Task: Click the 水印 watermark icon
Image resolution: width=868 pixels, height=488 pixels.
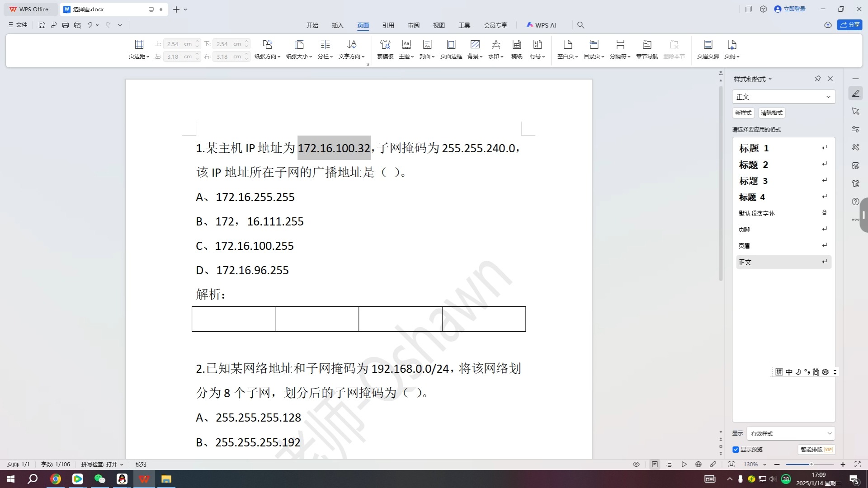Action: (x=495, y=49)
